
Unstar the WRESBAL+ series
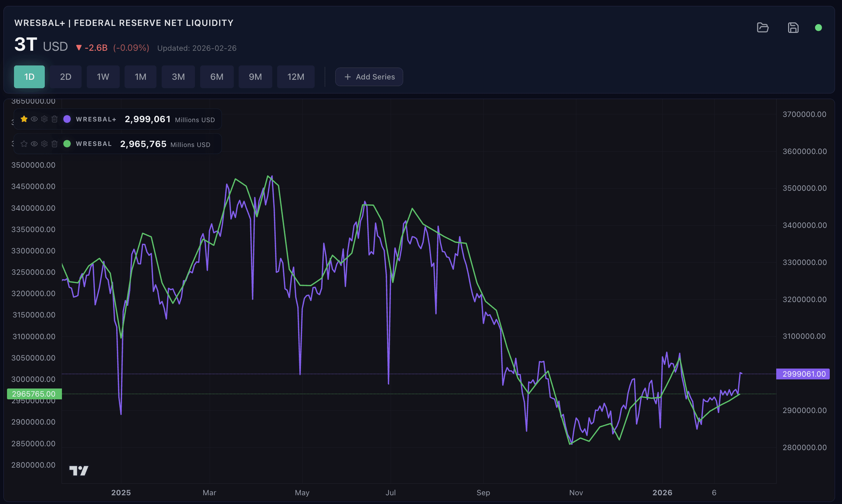coord(24,119)
